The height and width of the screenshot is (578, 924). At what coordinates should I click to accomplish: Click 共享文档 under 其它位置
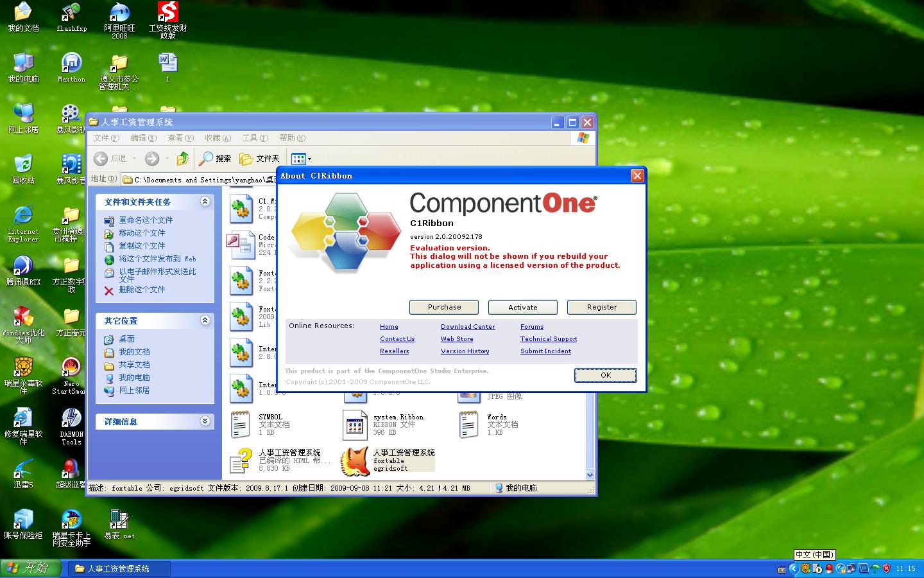(134, 365)
